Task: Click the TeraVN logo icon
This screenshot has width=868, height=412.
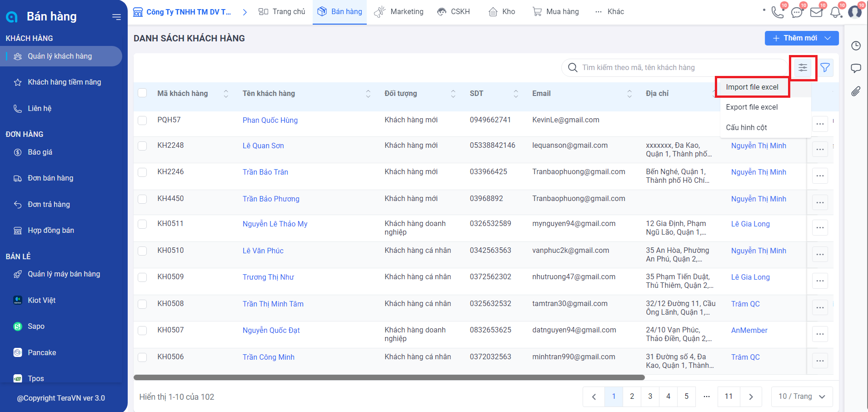Action: (x=12, y=17)
